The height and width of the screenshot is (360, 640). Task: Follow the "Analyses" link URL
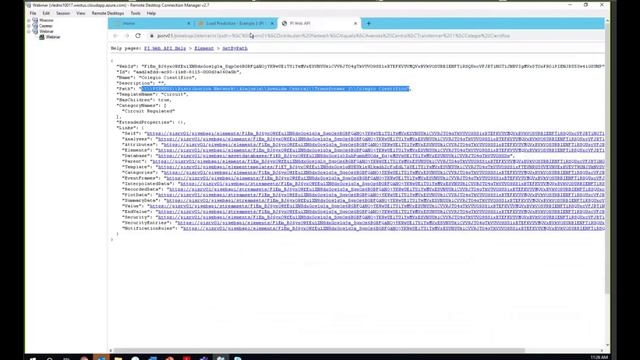(x=380, y=139)
